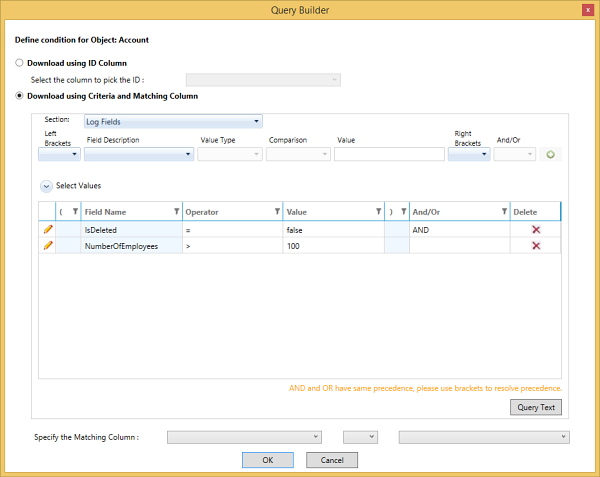The image size is (600, 477).
Task: Open the Comparison dropdown
Action: (x=298, y=154)
